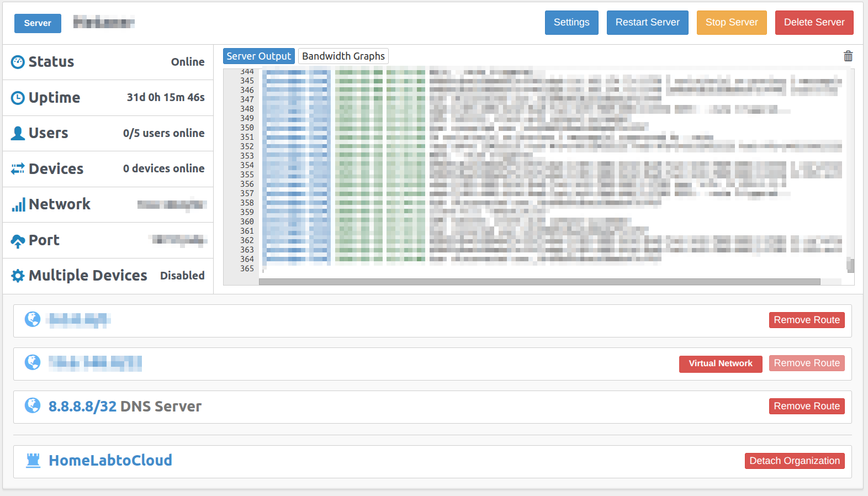This screenshot has width=868, height=496.
Task: Click the Virtual Network badge button
Action: point(720,363)
